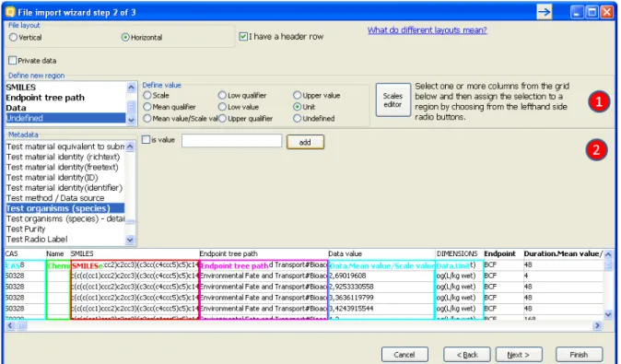
Task: Select 'Test Radio Label' metadata item
Action: tap(64, 240)
